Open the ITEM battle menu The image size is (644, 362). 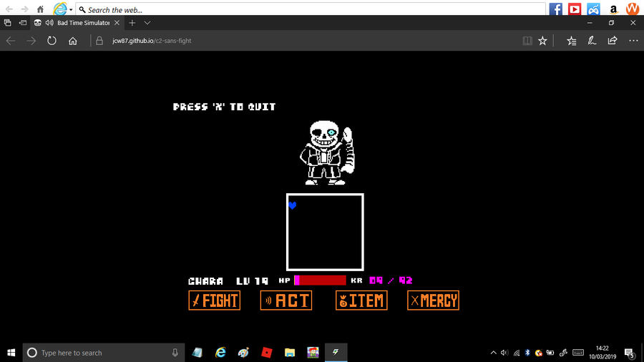[361, 300]
